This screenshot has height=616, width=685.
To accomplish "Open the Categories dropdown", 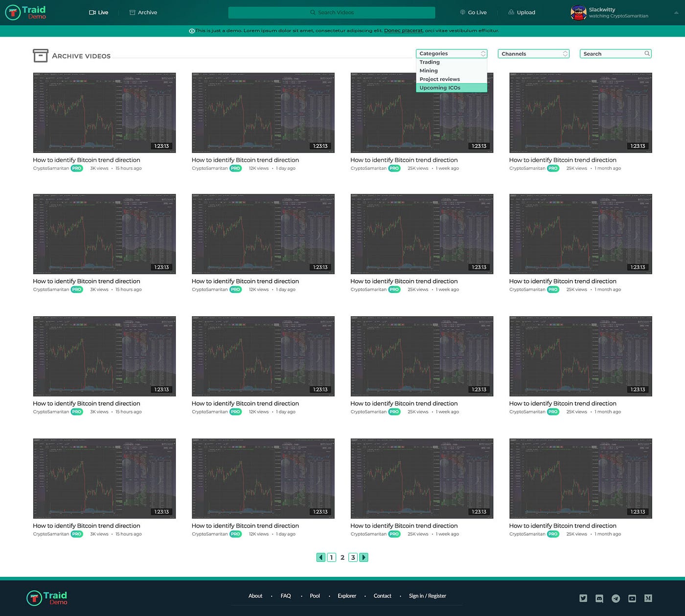I will click(450, 53).
